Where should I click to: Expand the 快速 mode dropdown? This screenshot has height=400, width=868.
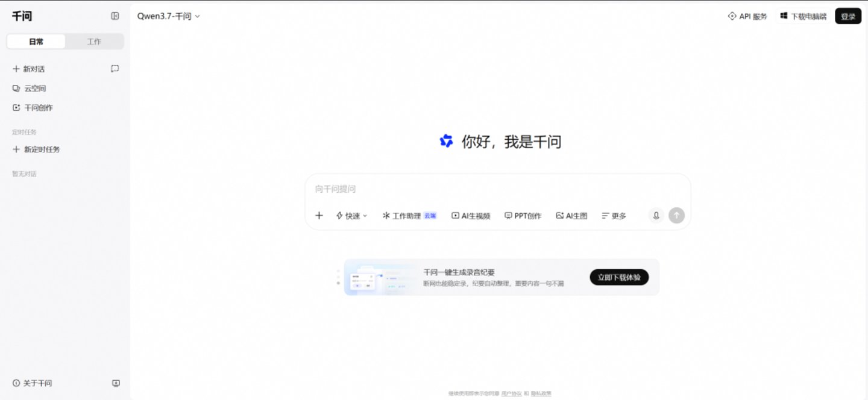coord(351,216)
